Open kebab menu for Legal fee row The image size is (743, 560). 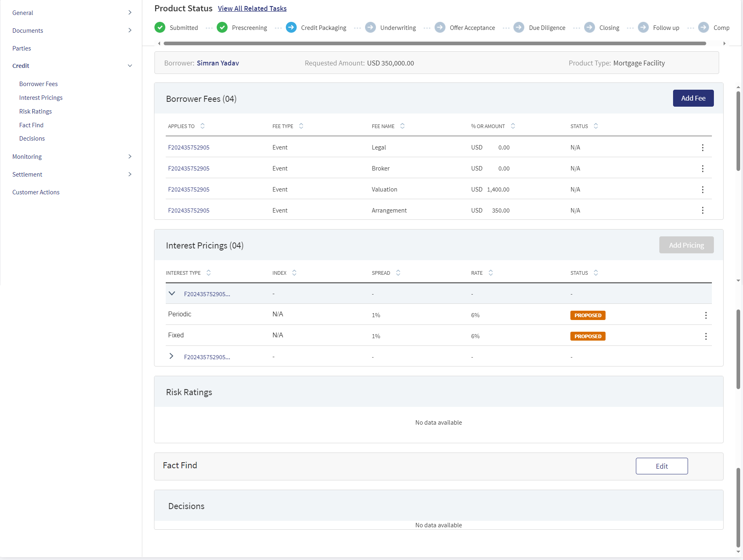(x=703, y=147)
